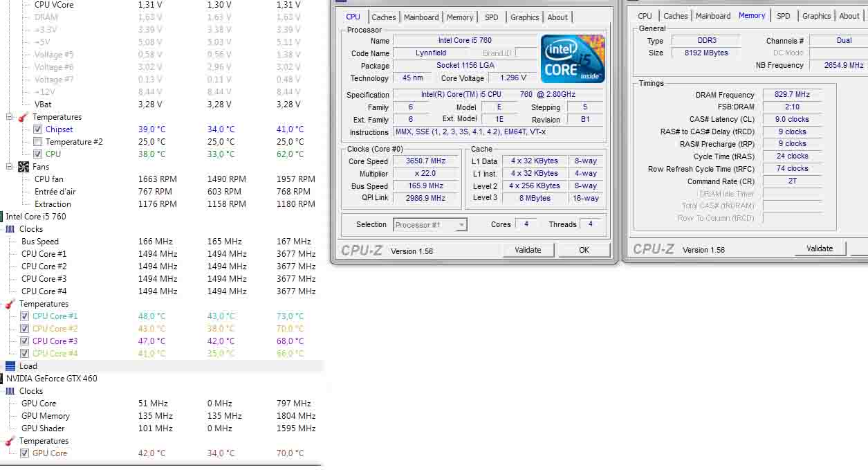The height and width of the screenshot is (470, 868).
Task: Click the Clocks icon under Intel Core i5 760
Action: [x=10, y=229]
